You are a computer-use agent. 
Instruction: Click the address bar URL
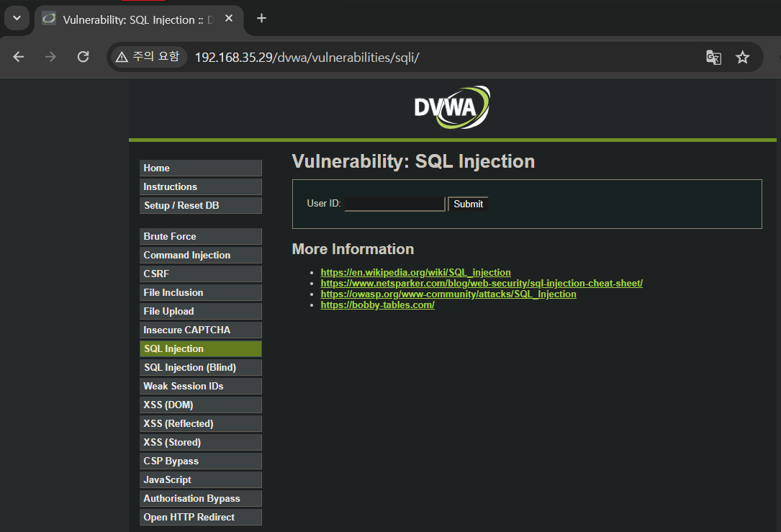[x=307, y=58]
